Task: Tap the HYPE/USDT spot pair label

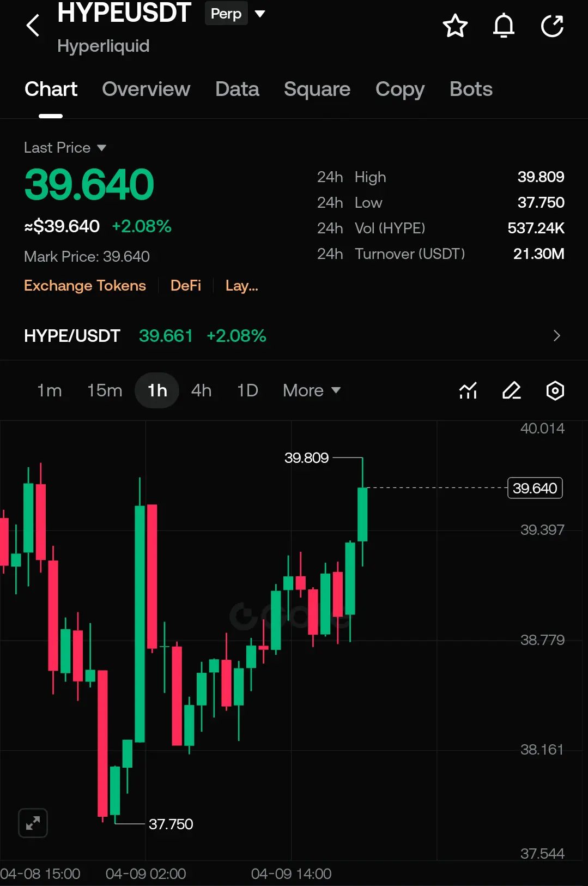Action: [72, 336]
